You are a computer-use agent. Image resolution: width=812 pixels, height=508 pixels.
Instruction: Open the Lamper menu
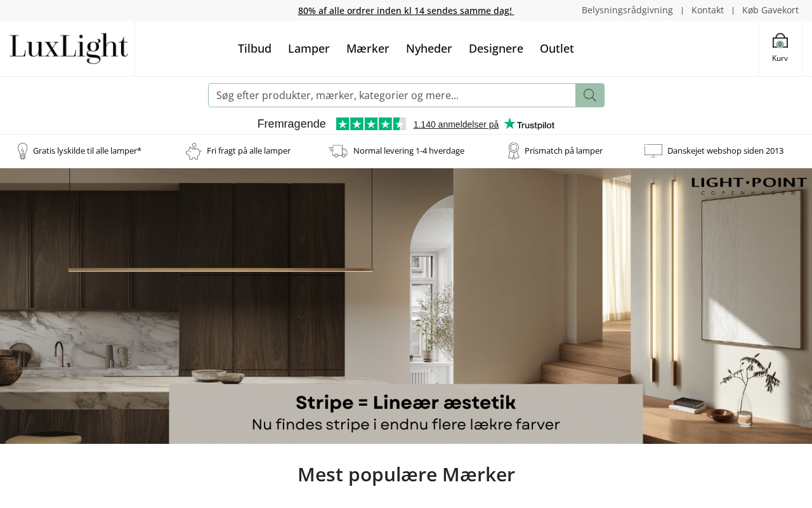tap(309, 48)
